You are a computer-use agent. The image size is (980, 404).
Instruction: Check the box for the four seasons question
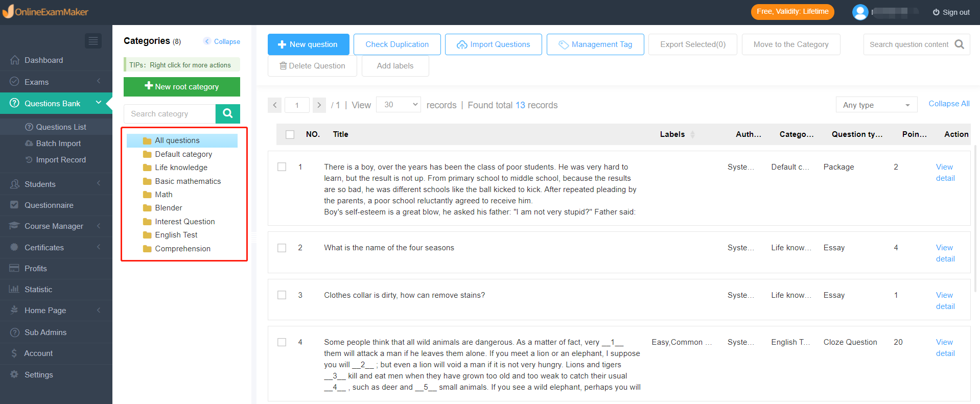coord(282,248)
